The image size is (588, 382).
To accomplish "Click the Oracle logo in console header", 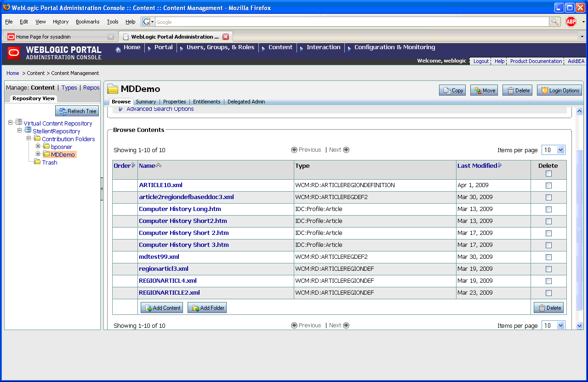I will pyautogui.click(x=14, y=53).
